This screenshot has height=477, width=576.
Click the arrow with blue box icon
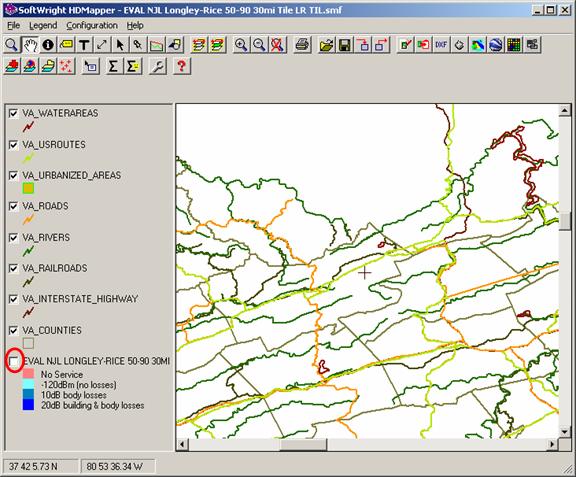pyautogui.click(x=90, y=66)
